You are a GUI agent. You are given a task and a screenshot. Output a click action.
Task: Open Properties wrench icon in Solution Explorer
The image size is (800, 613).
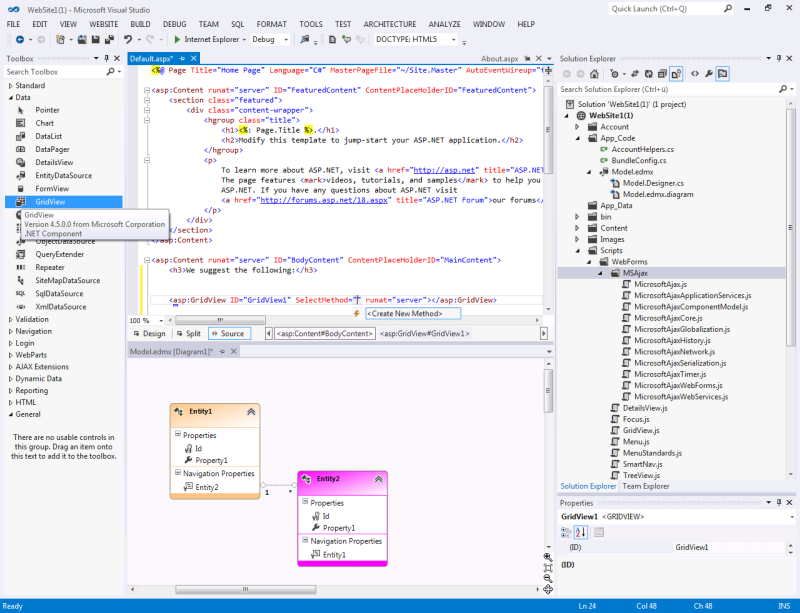tap(709, 74)
